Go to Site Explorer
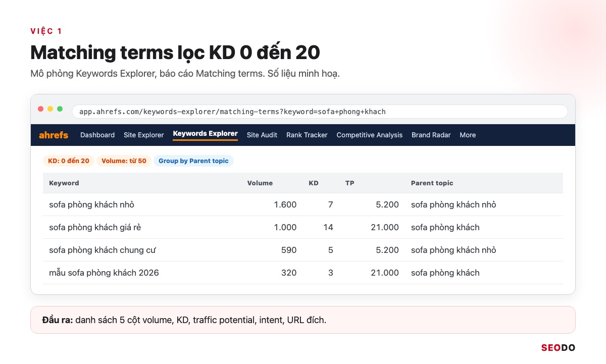Screen dimensions: 606x364 coord(144,135)
